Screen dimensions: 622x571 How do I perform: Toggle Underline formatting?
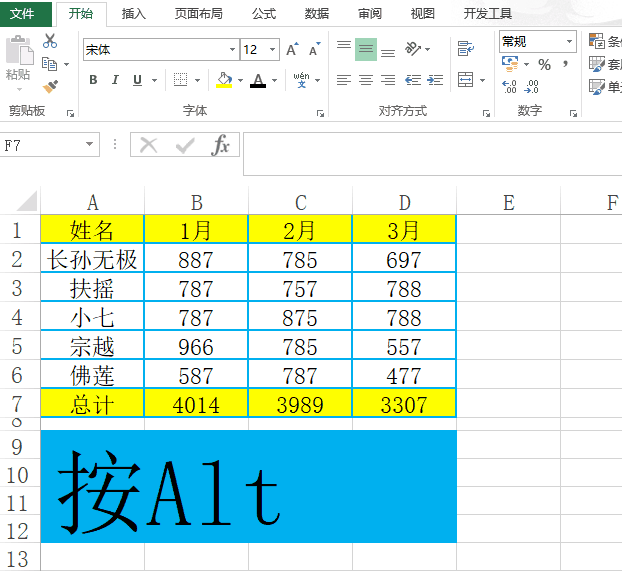click(x=137, y=80)
